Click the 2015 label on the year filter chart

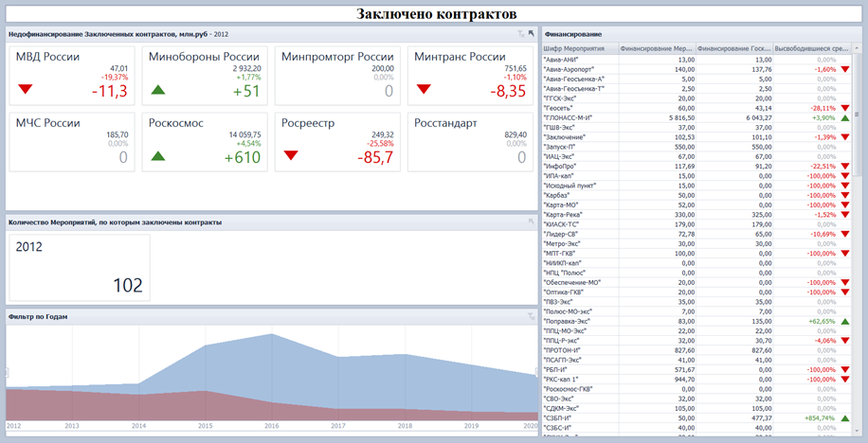pos(206,426)
